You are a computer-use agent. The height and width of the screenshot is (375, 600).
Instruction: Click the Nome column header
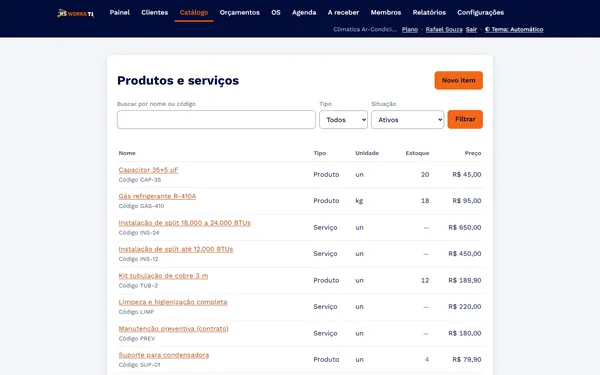tap(127, 153)
